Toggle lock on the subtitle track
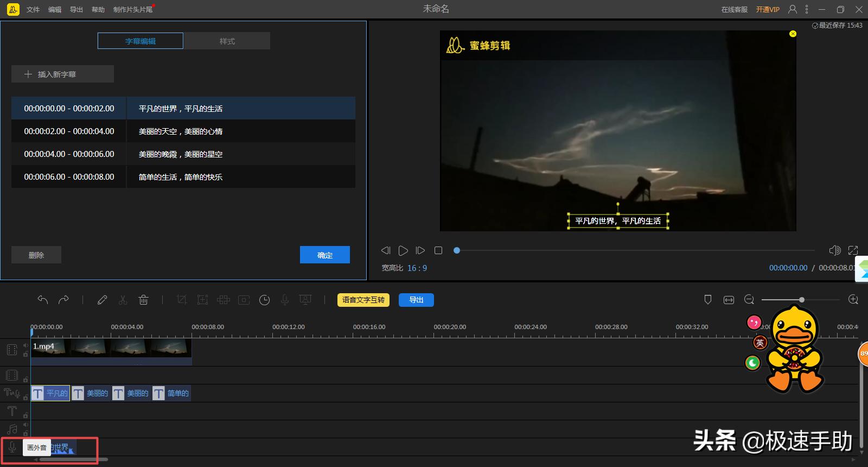 25,397
